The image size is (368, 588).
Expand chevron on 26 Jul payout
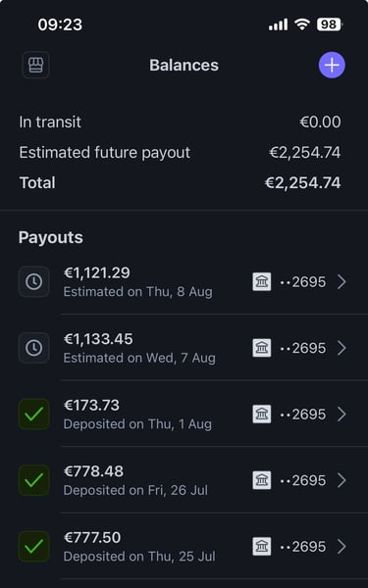coord(342,480)
